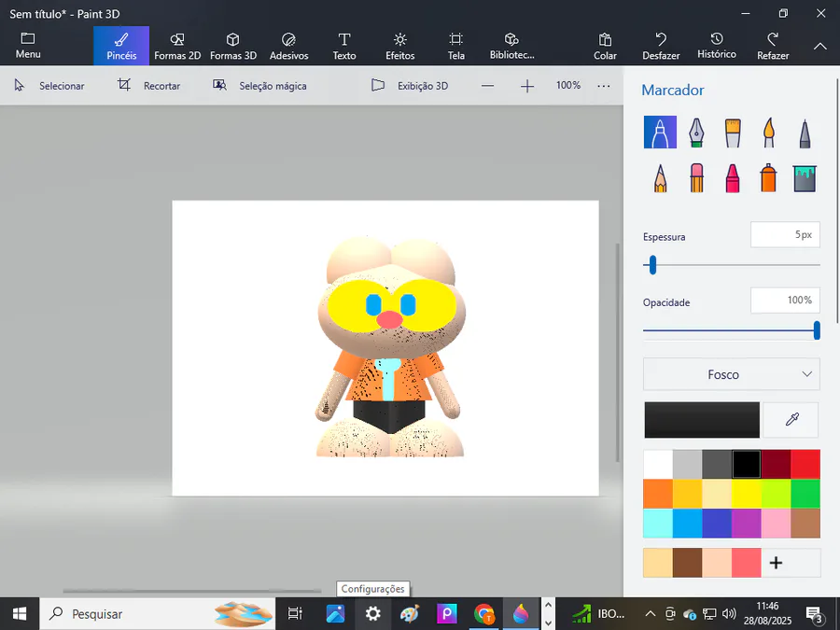
Task: Toggle Exibição 3D view
Action: (x=410, y=86)
